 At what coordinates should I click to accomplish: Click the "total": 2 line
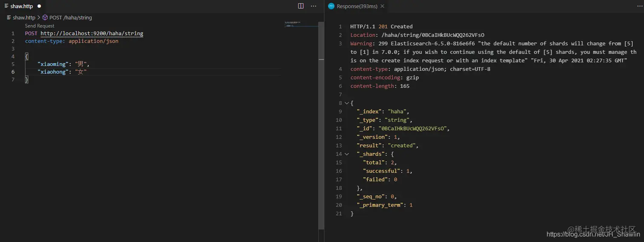(380, 163)
